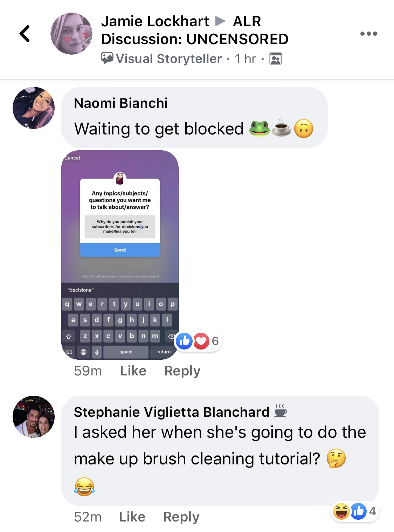Screen dimensions: 394x532
Task: Open Stephanie Viglietta Blanchard's avatar
Action: [x=34, y=417]
